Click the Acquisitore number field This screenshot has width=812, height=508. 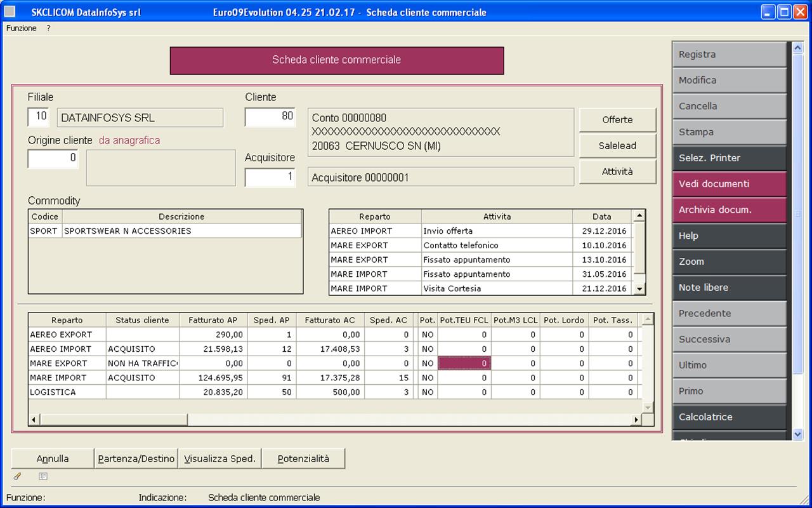[270, 177]
